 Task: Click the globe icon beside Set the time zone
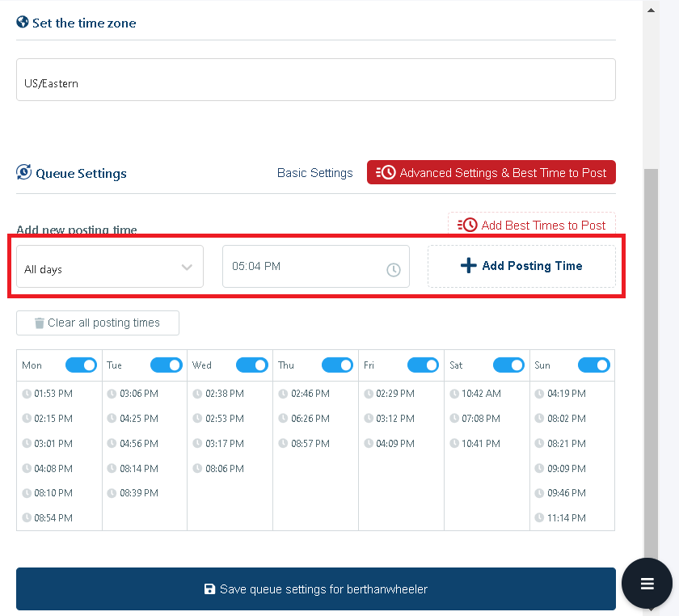22,23
